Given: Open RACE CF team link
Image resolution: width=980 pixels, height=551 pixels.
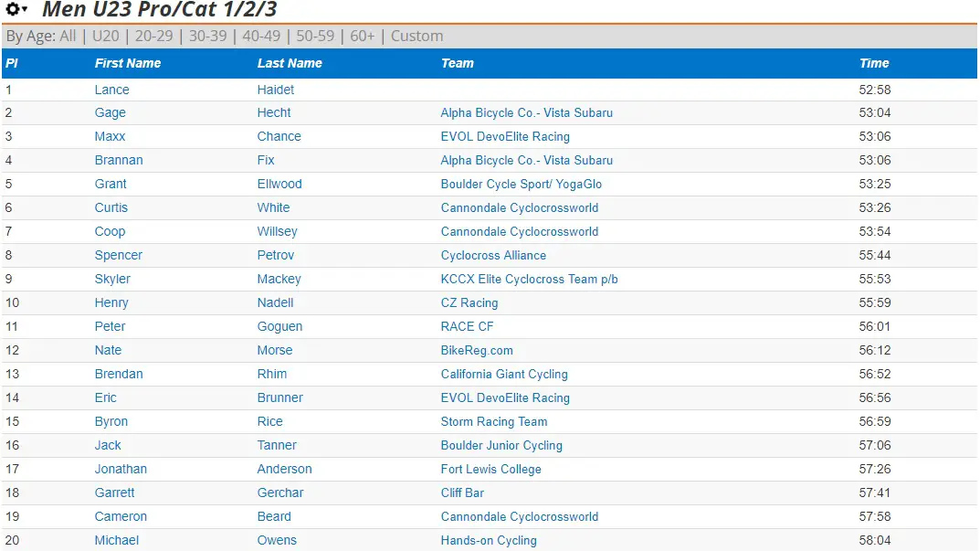Looking at the screenshot, I should point(467,327).
